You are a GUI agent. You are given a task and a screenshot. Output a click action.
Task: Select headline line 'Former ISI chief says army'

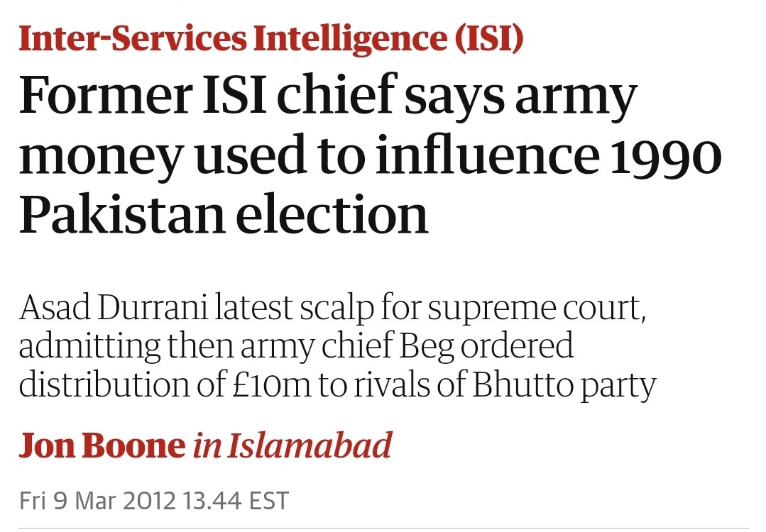pyautogui.click(x=328, y=96)
